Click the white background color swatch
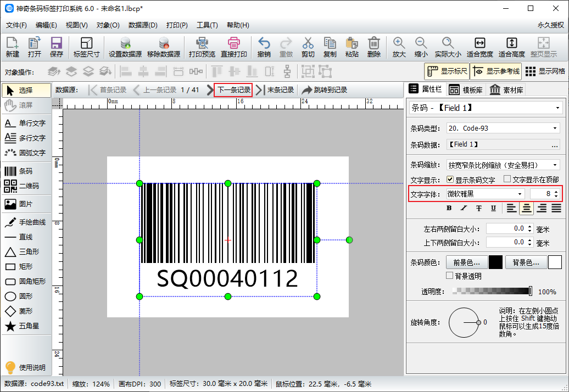569x392 pixels. [x=555, y=262]
